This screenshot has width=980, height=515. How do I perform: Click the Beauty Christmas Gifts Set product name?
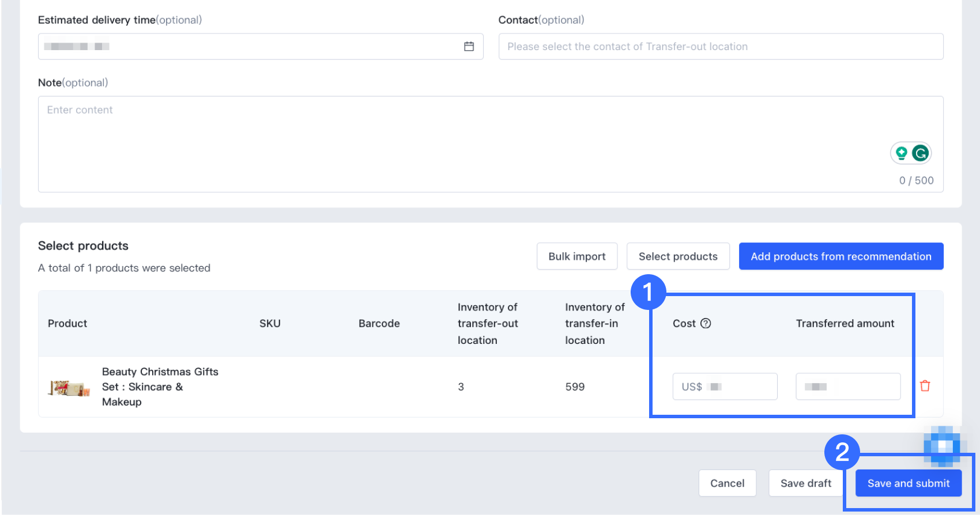(160, 387)
